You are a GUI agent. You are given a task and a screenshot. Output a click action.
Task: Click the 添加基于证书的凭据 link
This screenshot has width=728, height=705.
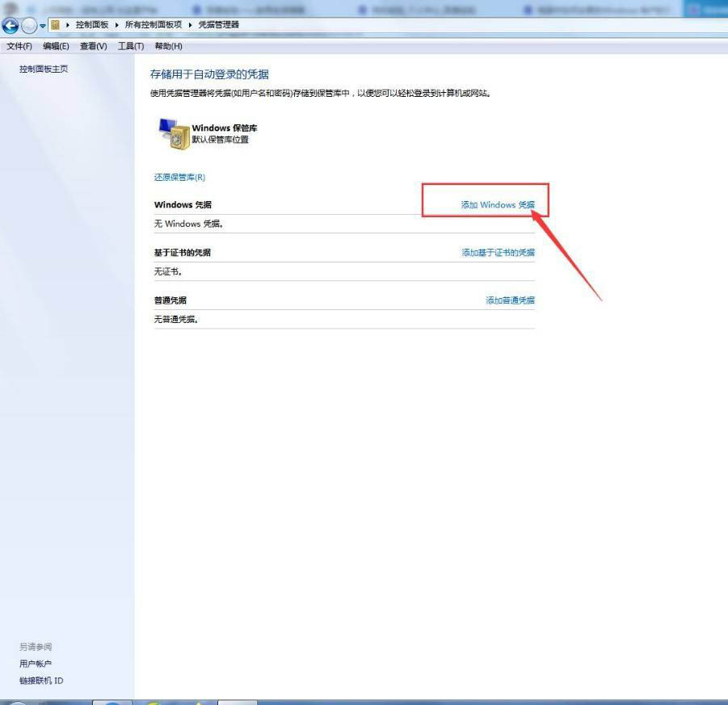pos(499,253)
